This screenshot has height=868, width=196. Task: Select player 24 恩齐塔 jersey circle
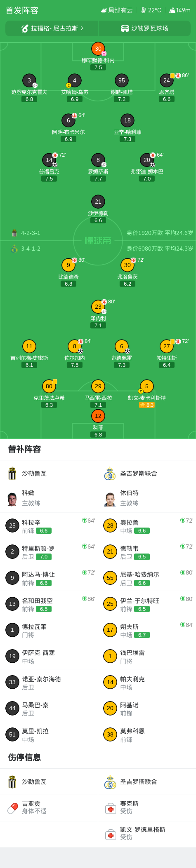point(167,81)
